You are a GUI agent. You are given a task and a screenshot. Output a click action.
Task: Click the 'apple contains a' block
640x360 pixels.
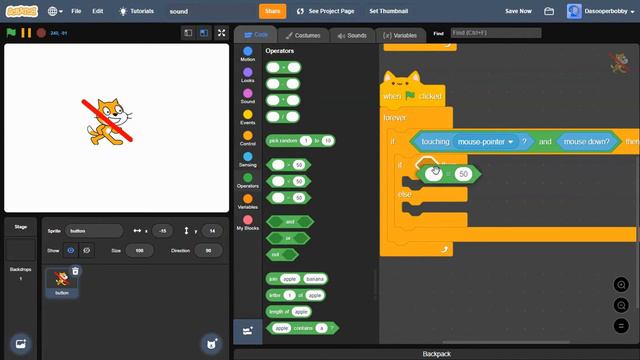(302, 328)
